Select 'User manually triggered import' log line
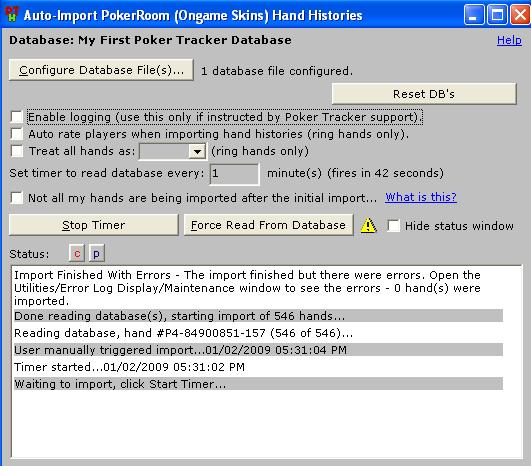531x466 pixels. (x=258, y=350)
